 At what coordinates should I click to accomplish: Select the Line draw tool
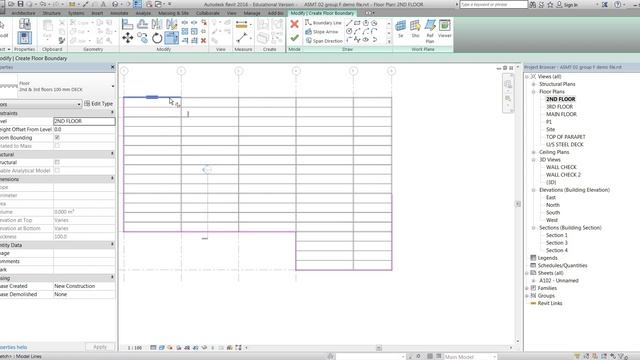click(349, 23)
